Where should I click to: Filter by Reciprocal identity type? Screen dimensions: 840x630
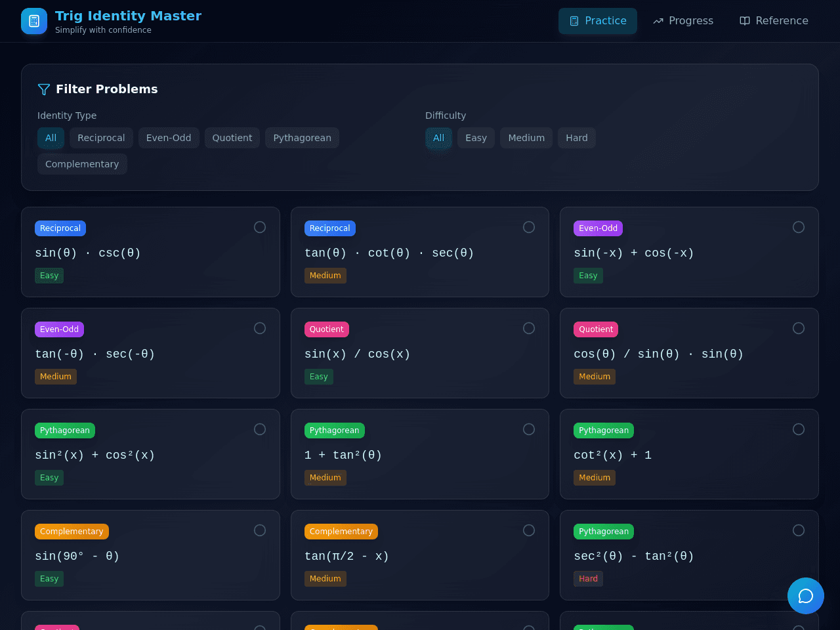tap(101, 138)
